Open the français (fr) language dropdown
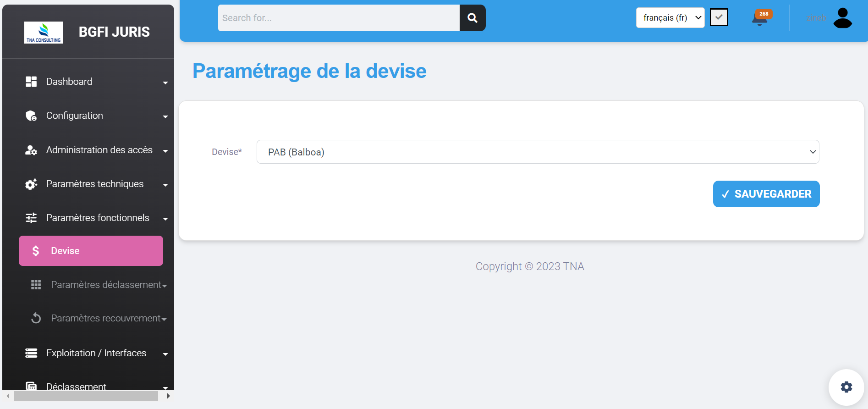The width and height of the screenshot is (868, 409). [670, 18]
